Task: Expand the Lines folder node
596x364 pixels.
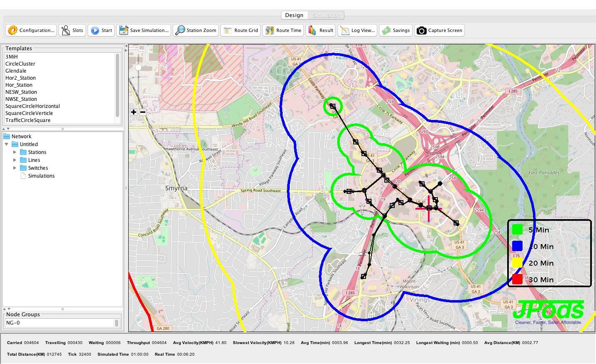Action: pyautogui.click(x=15, y=160)
